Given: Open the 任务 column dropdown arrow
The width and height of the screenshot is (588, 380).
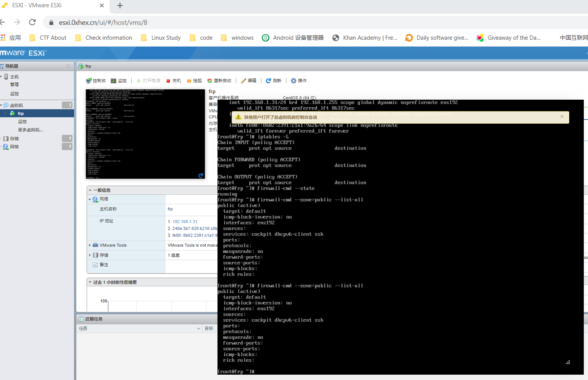Looking at the screenshot, I should pos(198,328).
